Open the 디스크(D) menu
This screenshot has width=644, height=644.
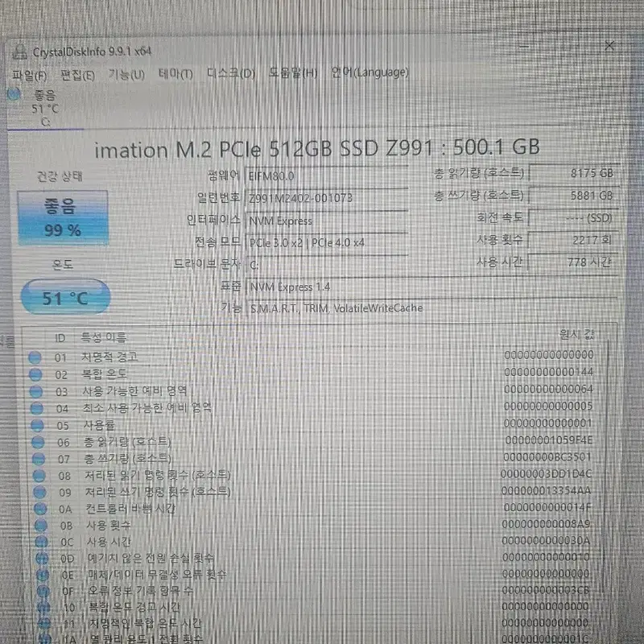231,73
